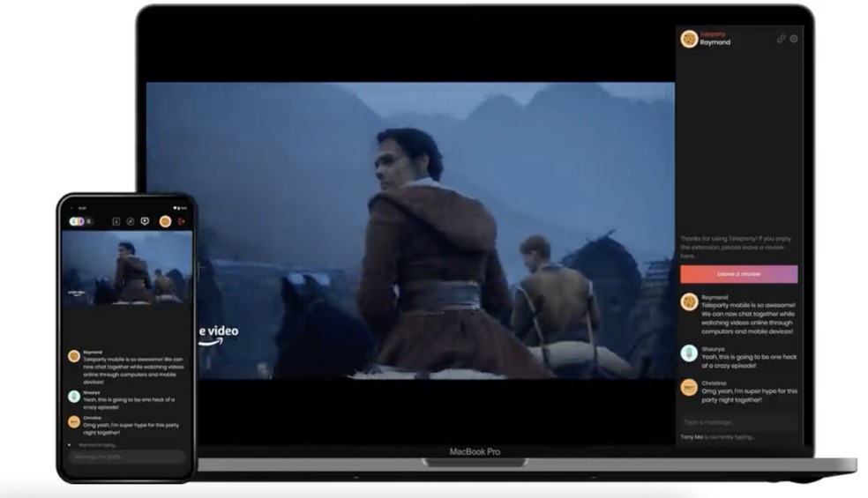The width and height of the screenshot is (868, 498).
Task: Click Raymond's cookie avatar in the sidebar header
Action: pyautogui.click(x=689, y=40)
